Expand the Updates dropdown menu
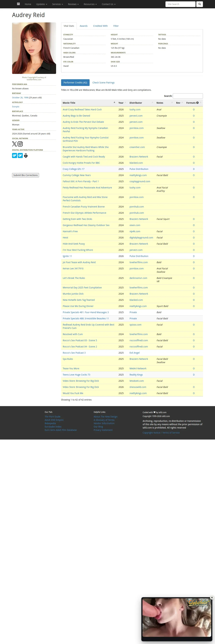 tap(42, 4)
